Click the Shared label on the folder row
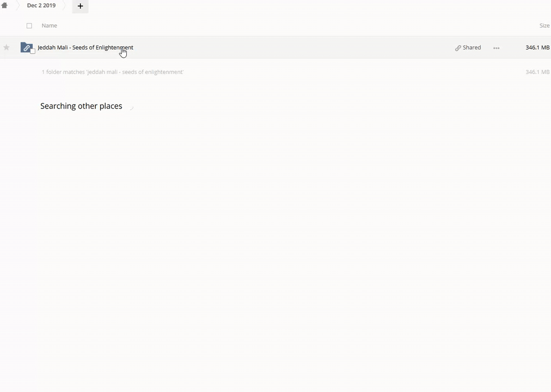The image size is (551, 392). pos(472,47)
